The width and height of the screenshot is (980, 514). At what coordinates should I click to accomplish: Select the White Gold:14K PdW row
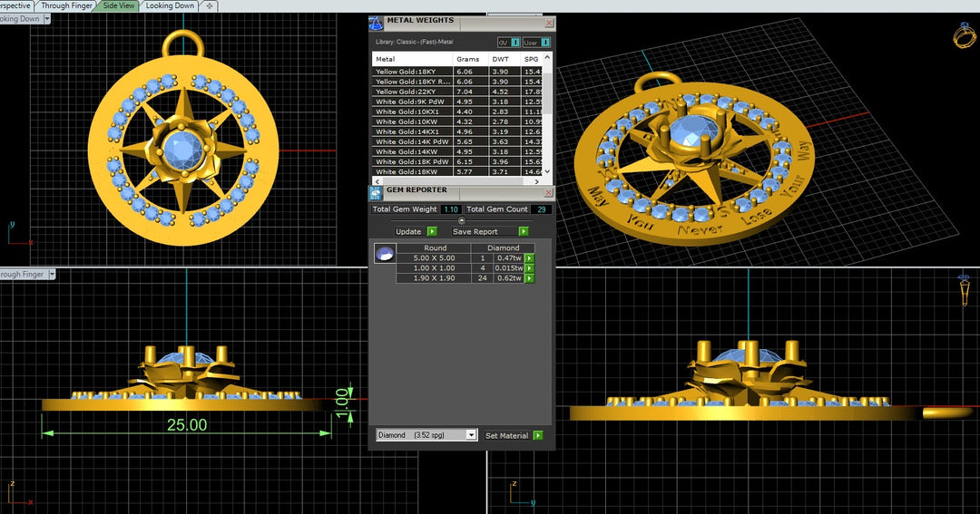pos(457,141)
